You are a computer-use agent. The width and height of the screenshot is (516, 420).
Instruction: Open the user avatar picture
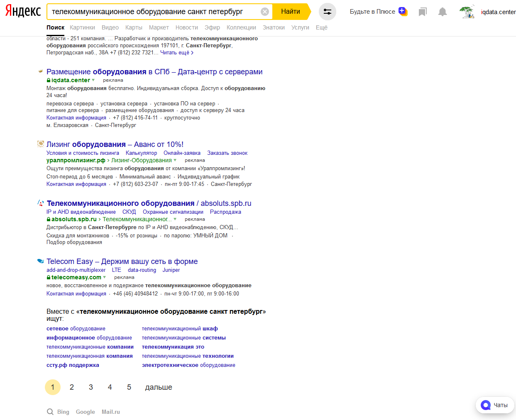467,12
